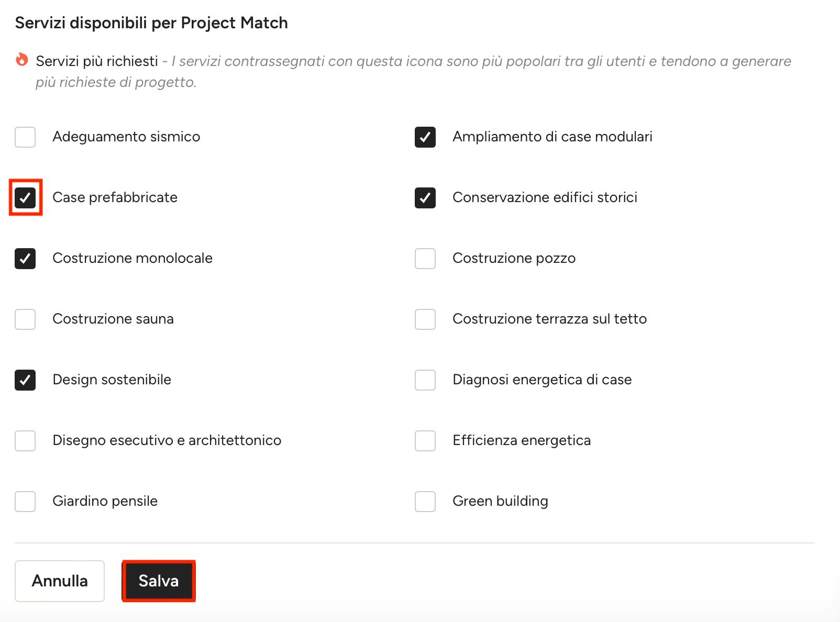The height and width of the screenshot is (622, 840).
Task: Enable Diagnosi energetica di case
Action: pos(425,380)
